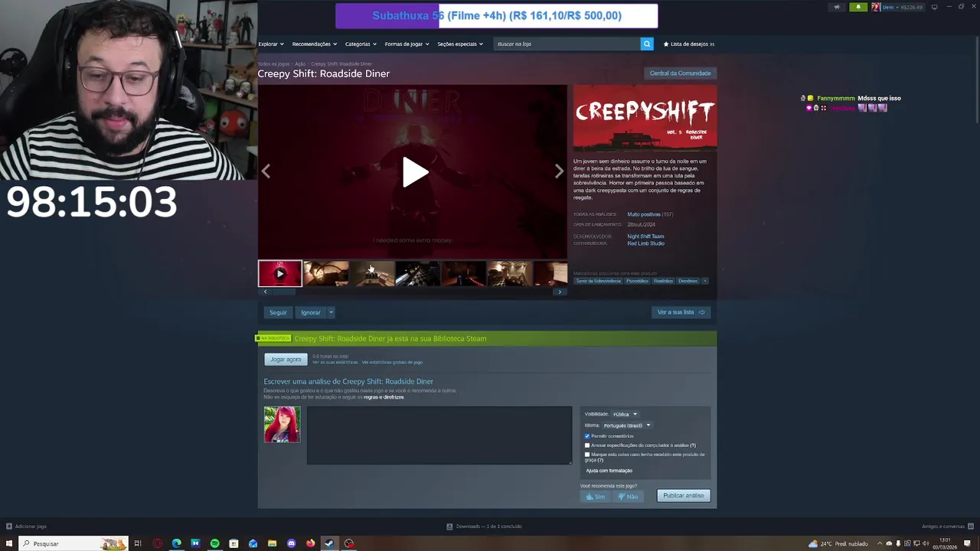This screenshot has height=551, width=980.
Task: Open the Idioma Português (Brasil) dropdown
Action: click(x=627, y=425)
